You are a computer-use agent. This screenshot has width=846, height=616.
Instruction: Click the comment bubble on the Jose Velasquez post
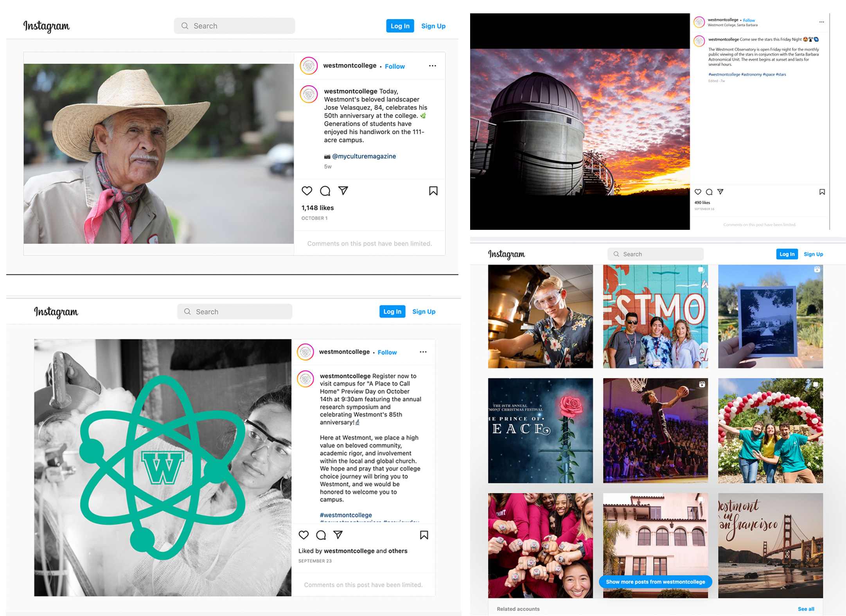click(325, 191)
